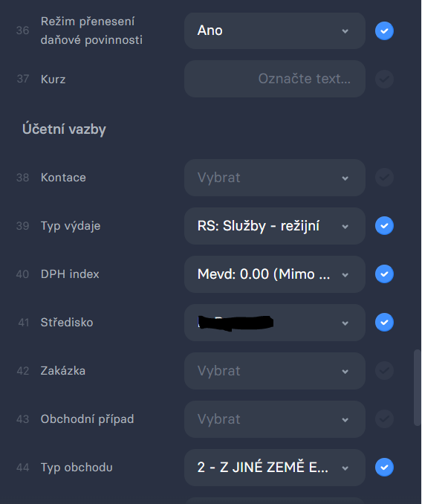Click the Účetní vazby section heading
The width and height of the screenshot is (422, 504).
tap(64, 129)
